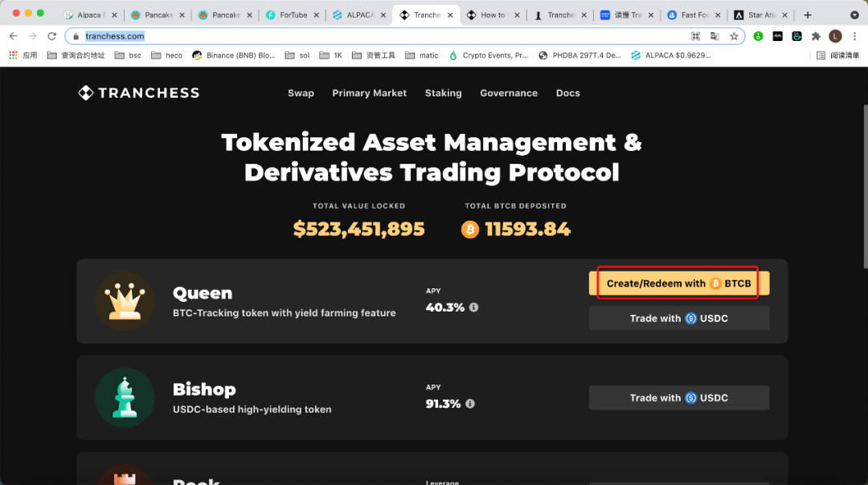Open the 应用 apps shortcut
The height and width of the screenshot is (485, 868).
(x=23, y=55)
